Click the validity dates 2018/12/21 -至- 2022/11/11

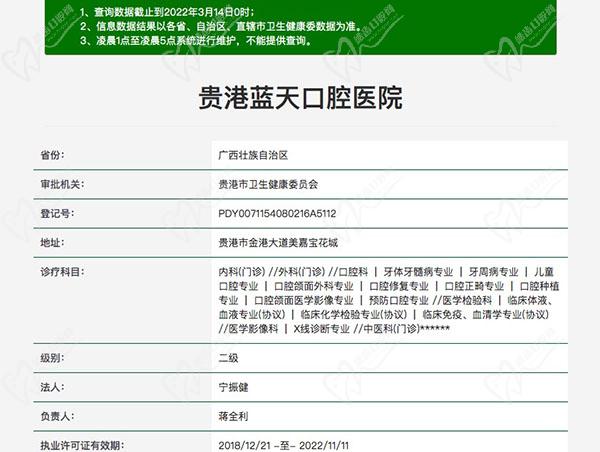(284, 445)
